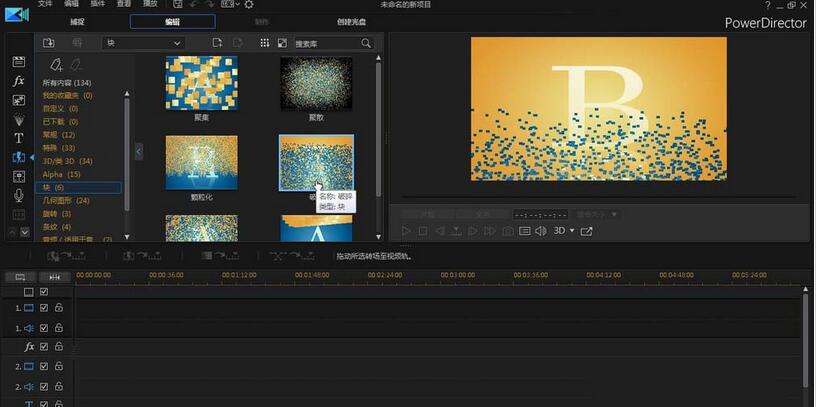Expand the 3D mode dropdown arrow
The height and width of the screenshot is (407, 816).
[x=572, y=231]
